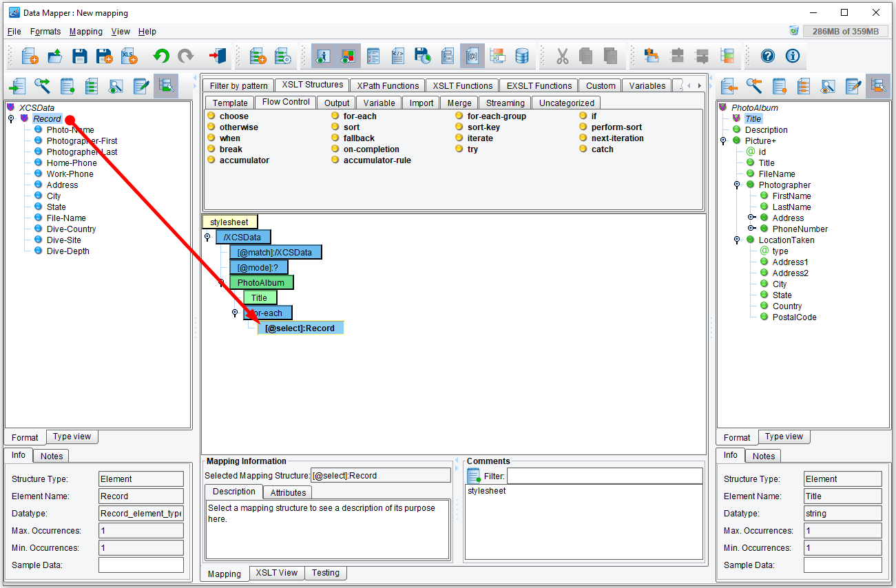Click the garbage collection trash icon
Viewport: 896px width, 588px height.
click(794, 31)
